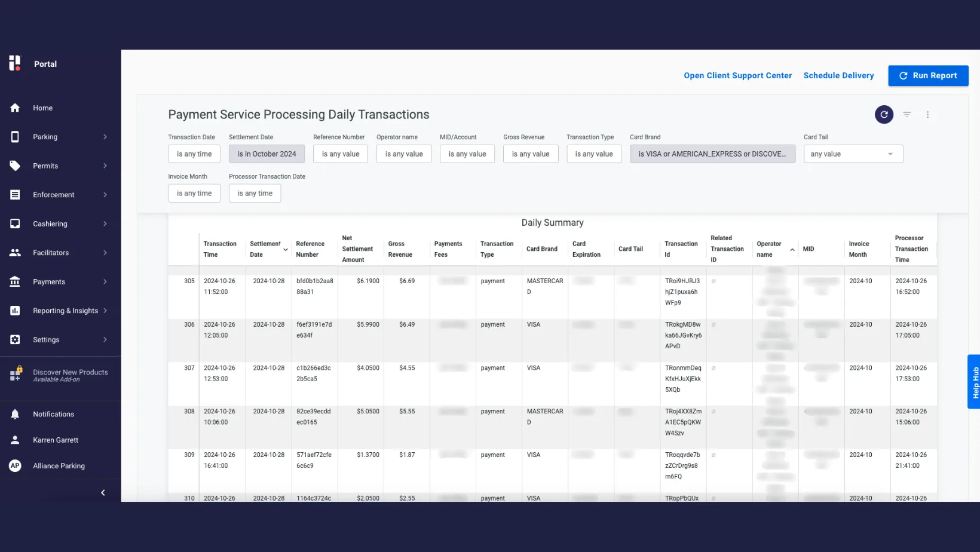
Task: Click the Payments bank icon
Action: tap(15, 282)
